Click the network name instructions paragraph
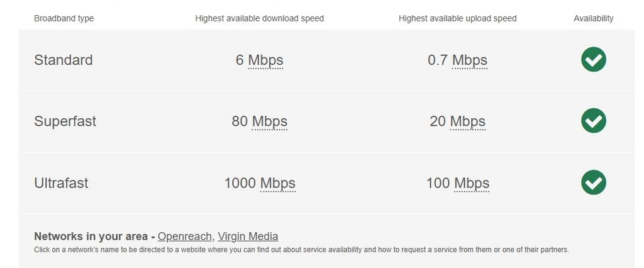This screenshot has width=644, height=268. click(301, 250)
